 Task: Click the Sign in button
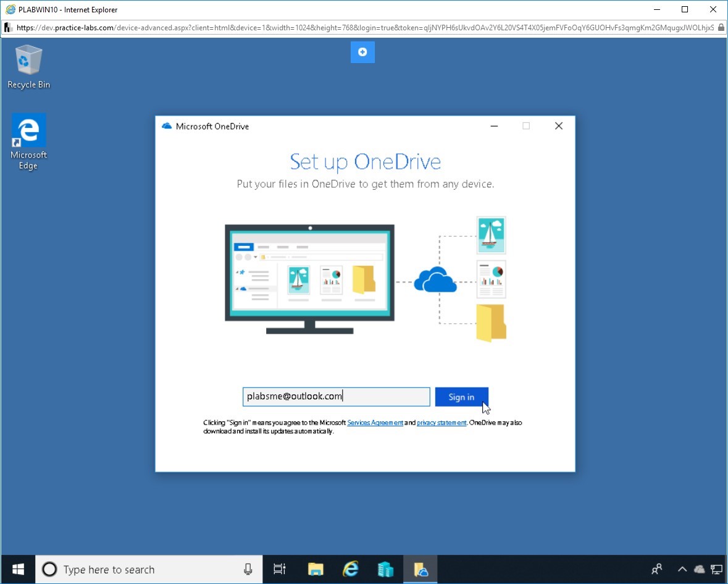(461, 397)
